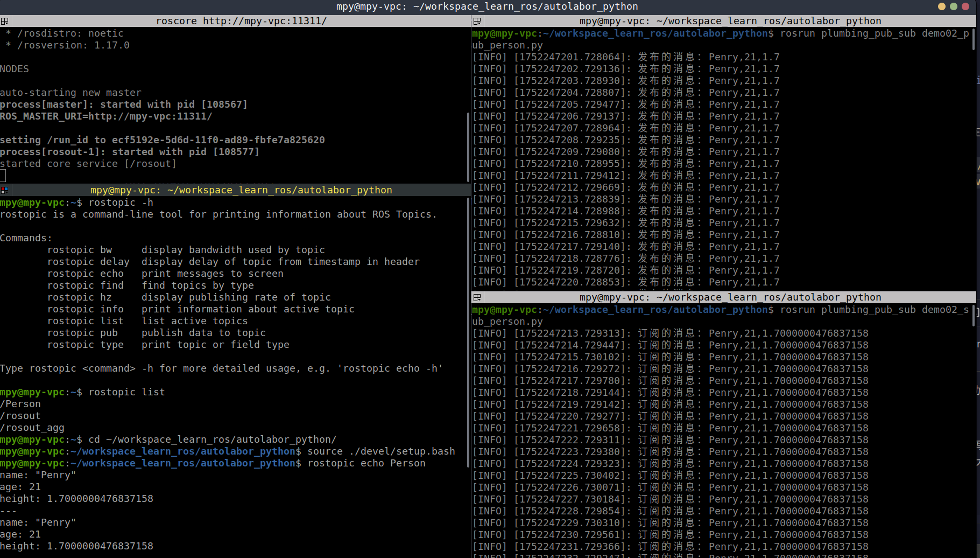Select the roscore http://mpy-vpc:11311/ pane titlebar
Image resolution: width=980 pixels, height=558 pixels.
(x=241, y=21)
